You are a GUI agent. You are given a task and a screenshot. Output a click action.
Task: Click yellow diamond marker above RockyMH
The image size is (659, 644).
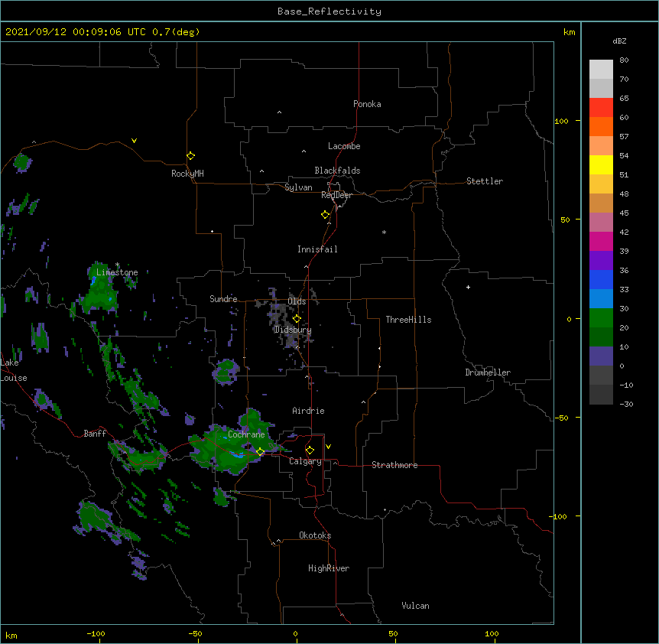(x=191, y=156)
